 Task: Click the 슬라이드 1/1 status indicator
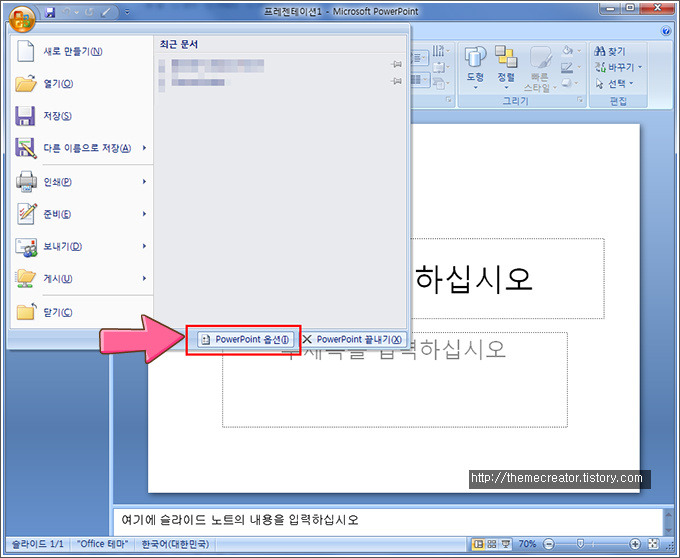37,544
